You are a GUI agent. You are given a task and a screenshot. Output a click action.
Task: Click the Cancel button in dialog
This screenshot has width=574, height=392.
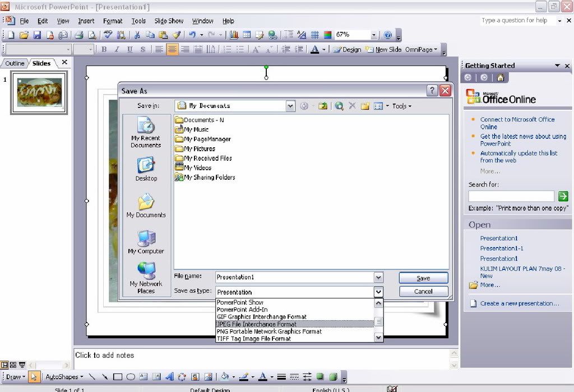(424, 291)
